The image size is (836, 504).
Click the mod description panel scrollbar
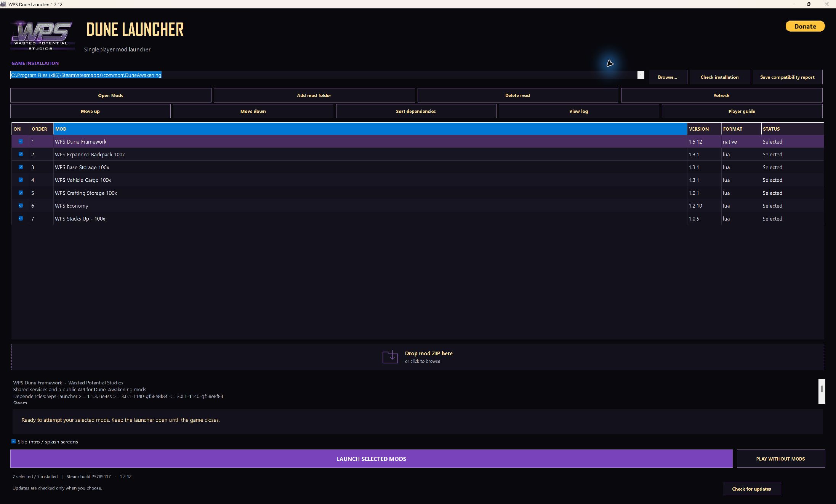point(822,391)
